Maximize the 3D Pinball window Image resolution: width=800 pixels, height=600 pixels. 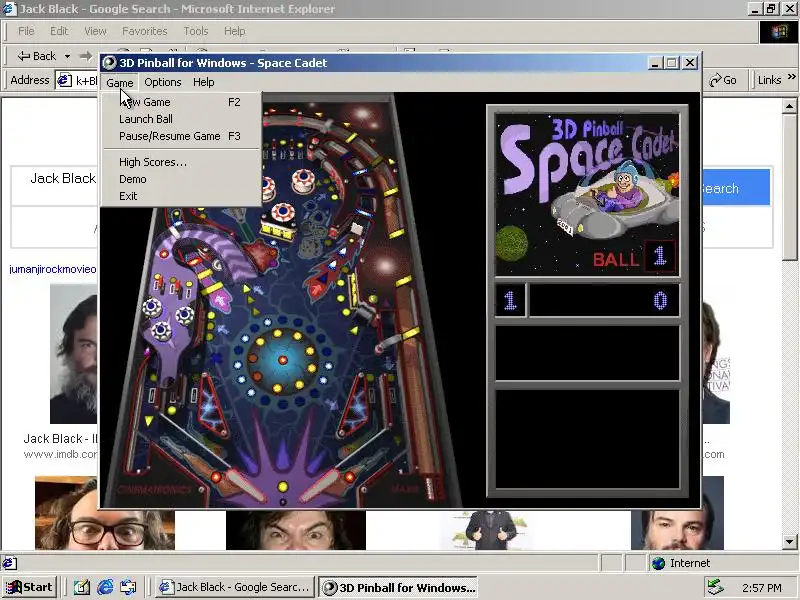click(x=671, y=63)
